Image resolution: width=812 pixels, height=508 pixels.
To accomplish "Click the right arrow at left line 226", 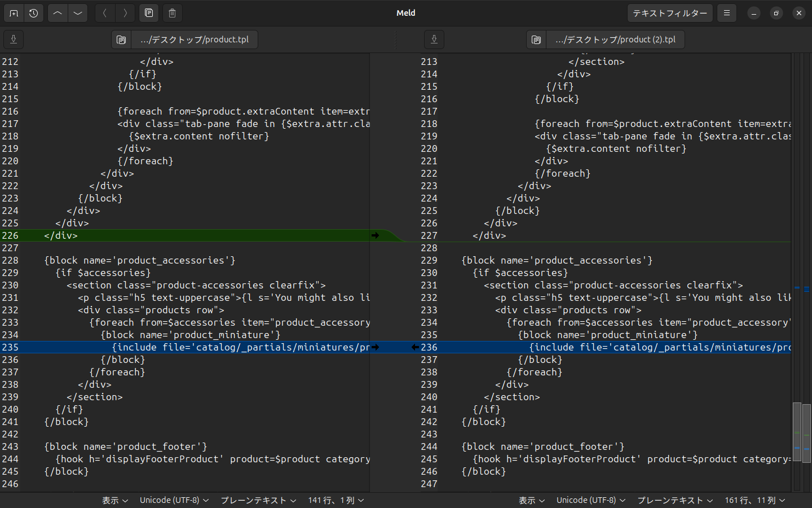I will click(375, 235).
